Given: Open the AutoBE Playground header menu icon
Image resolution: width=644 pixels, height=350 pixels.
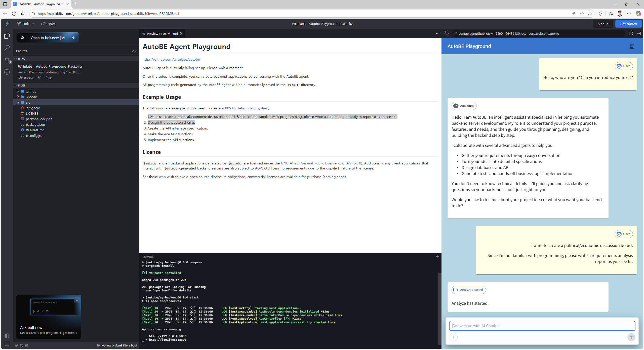Looking at the screenshot, I should 632,46.
